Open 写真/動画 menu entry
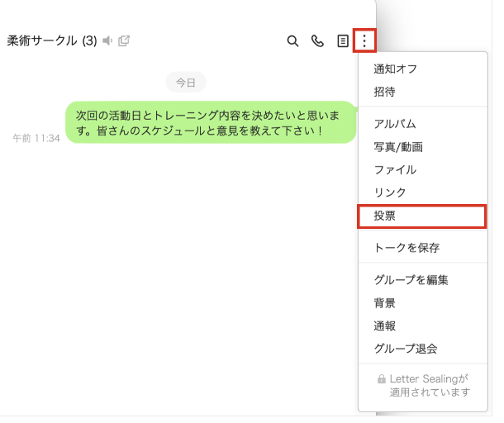This screenshot has width=504, height=423. (423, 147)
